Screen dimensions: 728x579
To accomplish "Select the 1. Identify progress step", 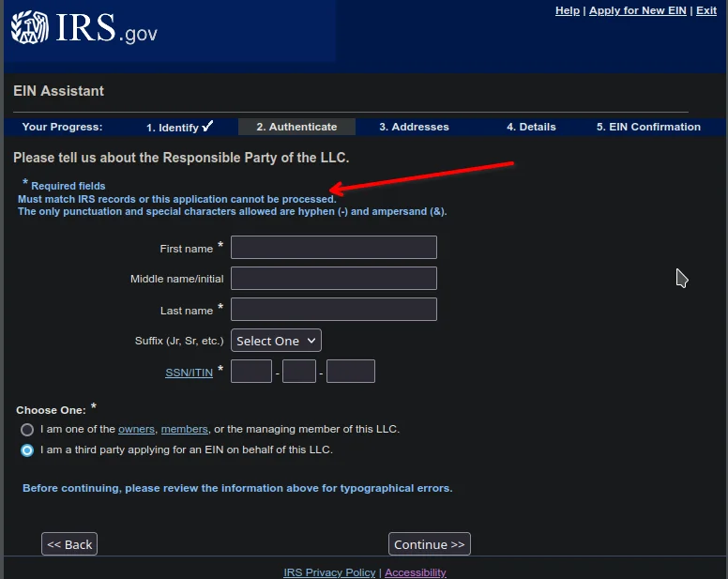I will pos(179,127).
